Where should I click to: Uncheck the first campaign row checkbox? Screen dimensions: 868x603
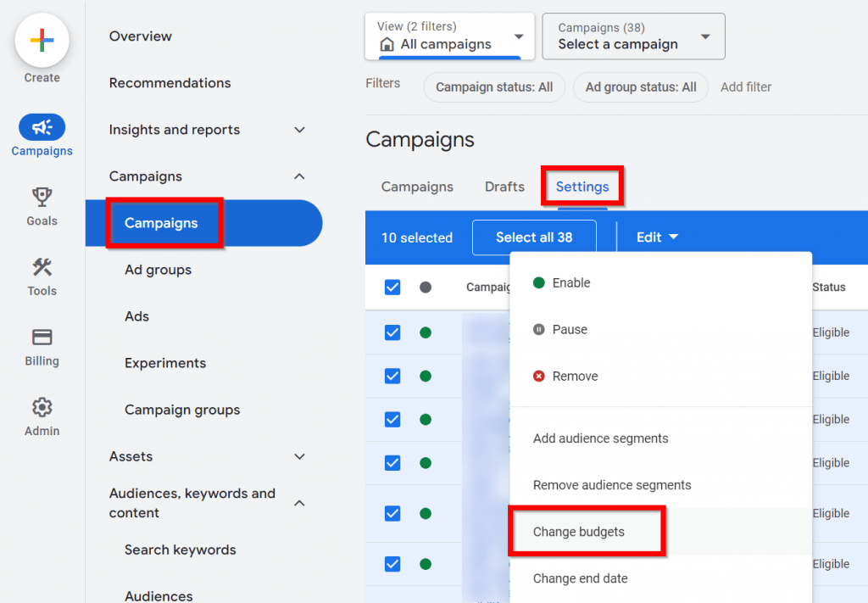tap(392, 332)
